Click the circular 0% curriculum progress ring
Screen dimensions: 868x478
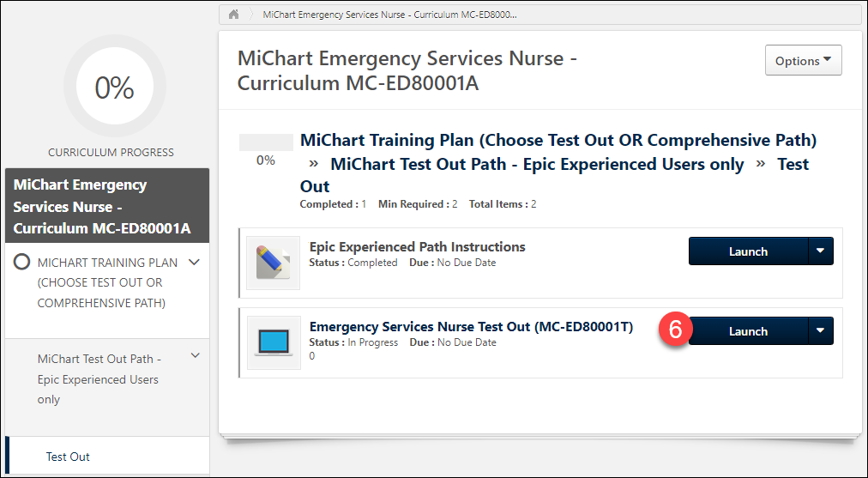click(x=114, y=88)
